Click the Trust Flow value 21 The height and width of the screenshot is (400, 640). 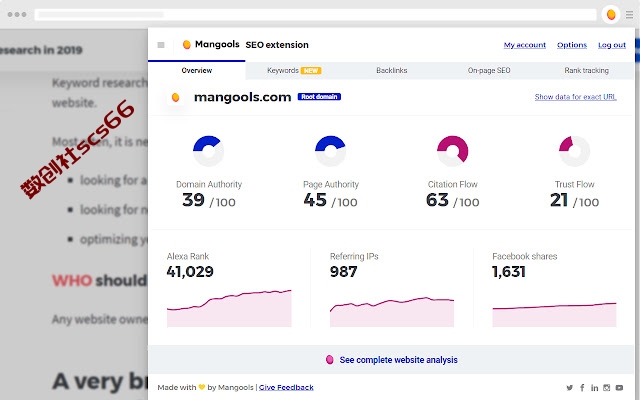pyautogui.click(x=559, y=200)
